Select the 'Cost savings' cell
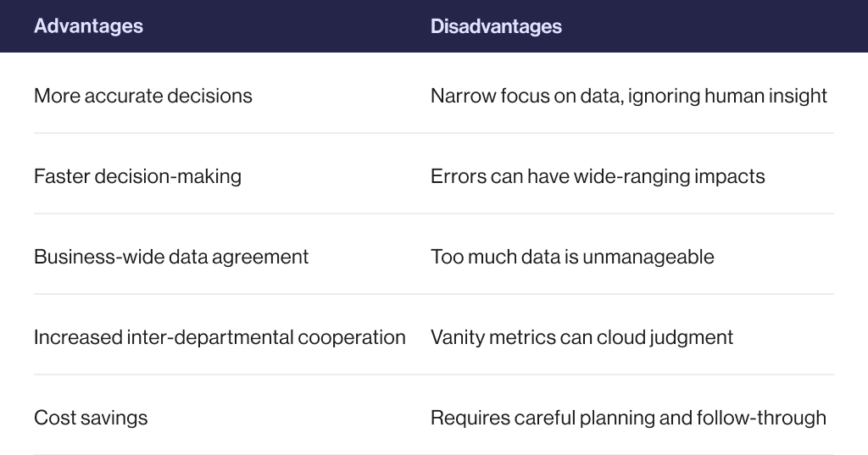This screenshot has height=455, width=868. [91, 418]
